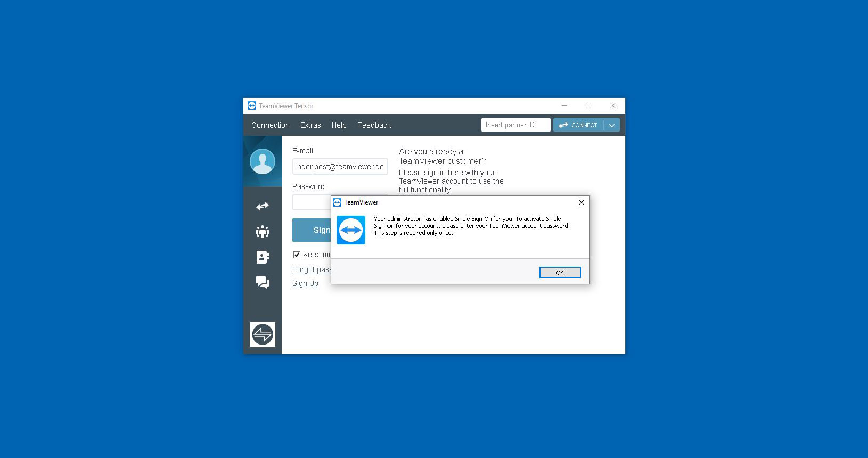Open the Help menu

[339, 125]
